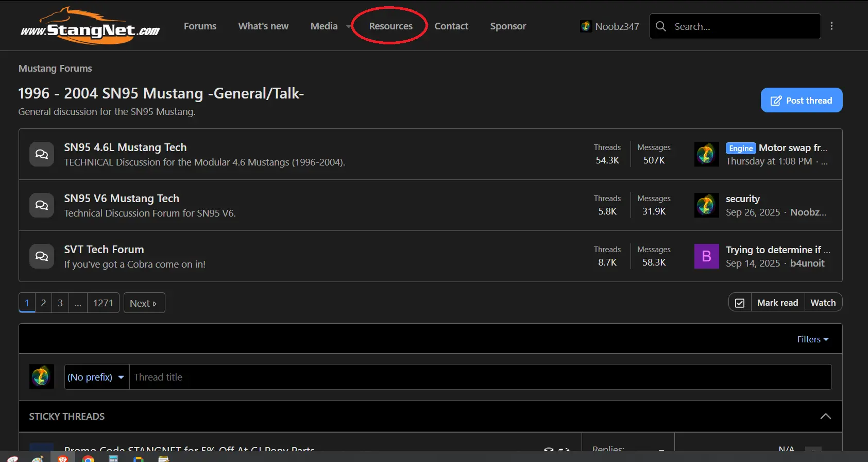
Task: Click the '58.3K' messages count
Action: (x=654, y=262)
